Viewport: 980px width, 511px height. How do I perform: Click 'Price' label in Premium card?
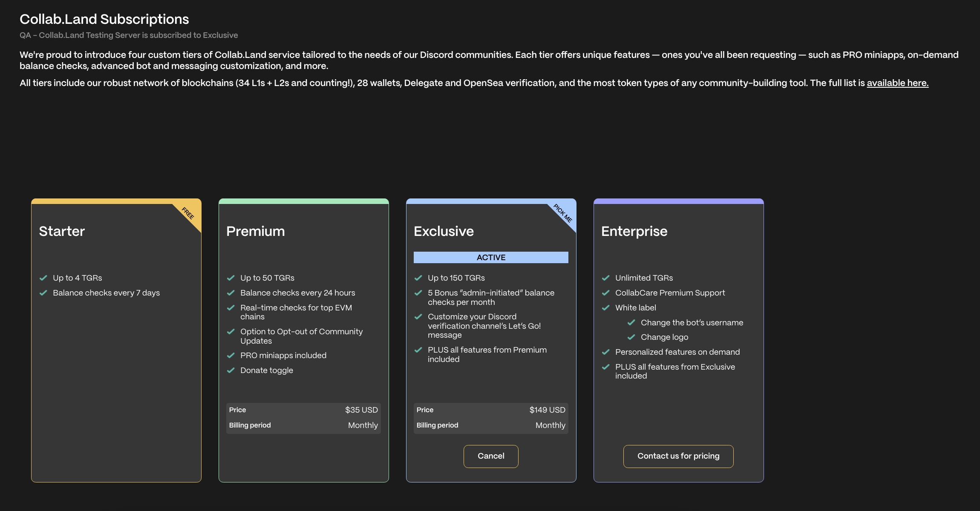[237, 410]
